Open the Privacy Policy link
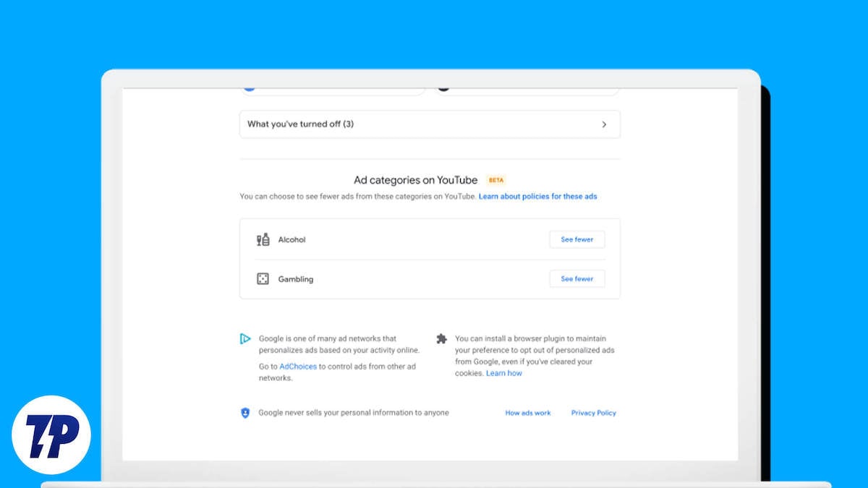The width and height of the screenshot is (868, 488). pyautogui.click(x=594, y=413)
